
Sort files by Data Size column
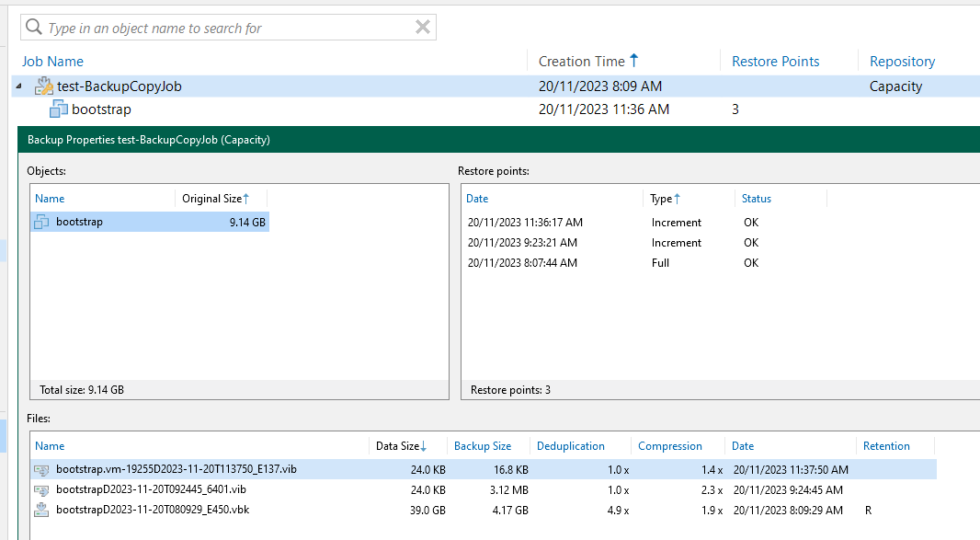click(397, 446)
